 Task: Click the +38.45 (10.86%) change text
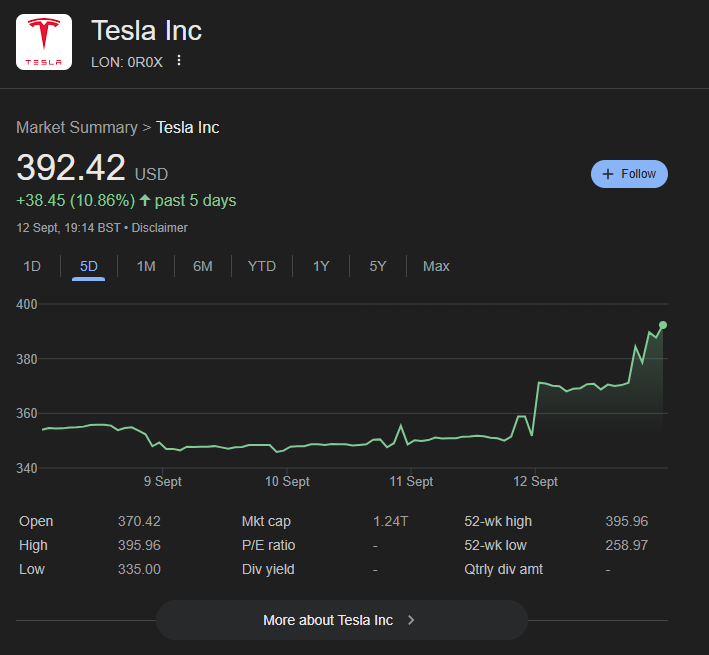coord(76,201)
